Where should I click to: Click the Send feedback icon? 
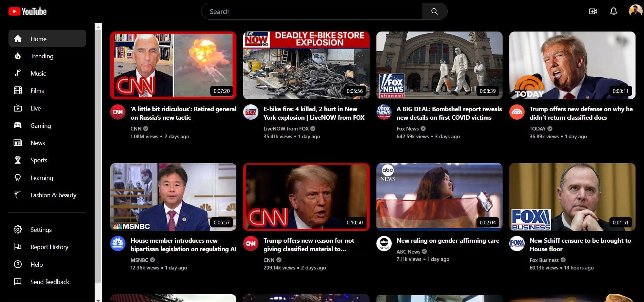pyautogui.click(x=18, y=282)
